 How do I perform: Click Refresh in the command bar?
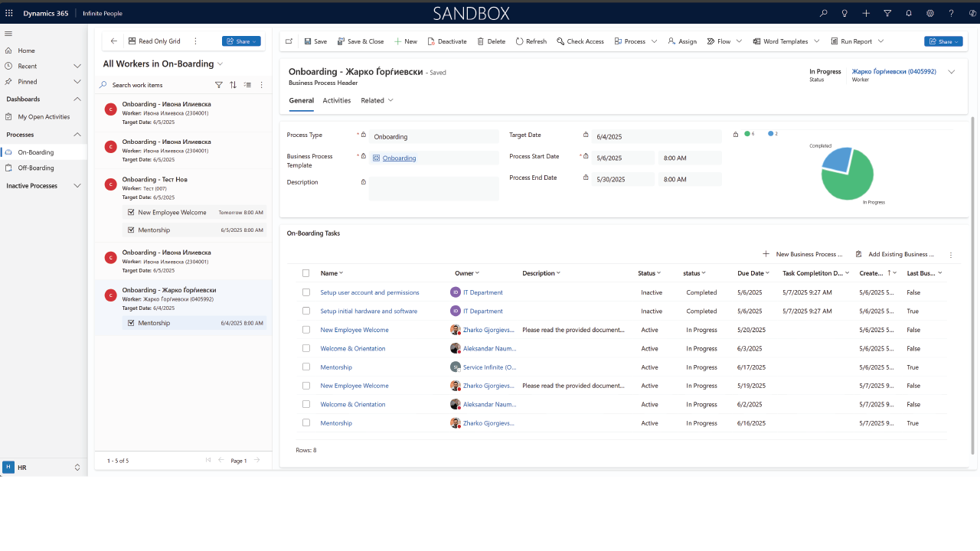(531, 41)
